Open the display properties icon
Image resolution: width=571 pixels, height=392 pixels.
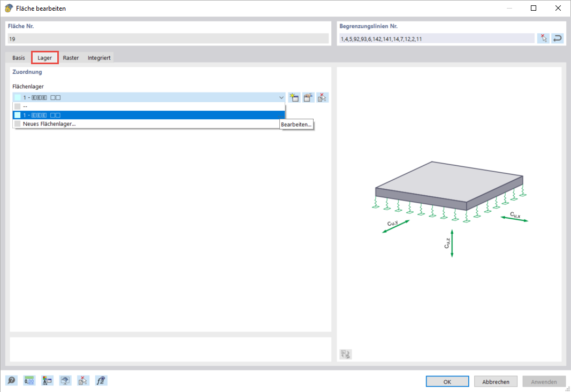tap(47, 380)
